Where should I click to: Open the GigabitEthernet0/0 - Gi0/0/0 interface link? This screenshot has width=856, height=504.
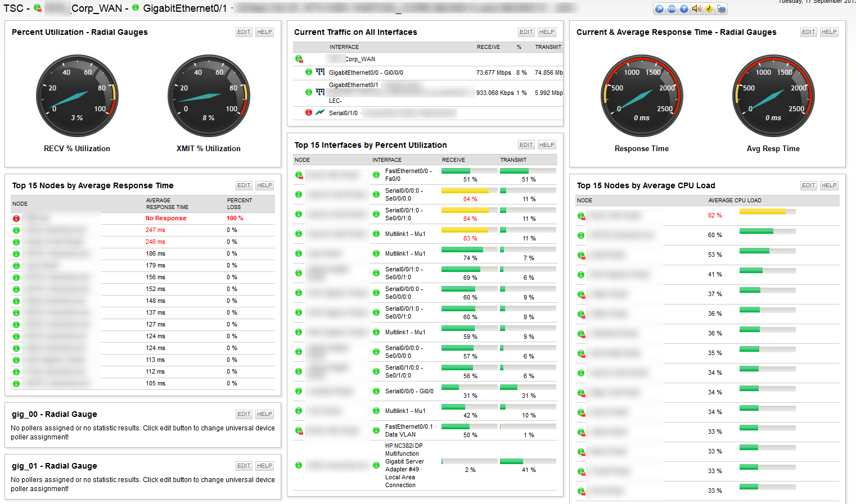pyautogui.click(x=366, y=72)
